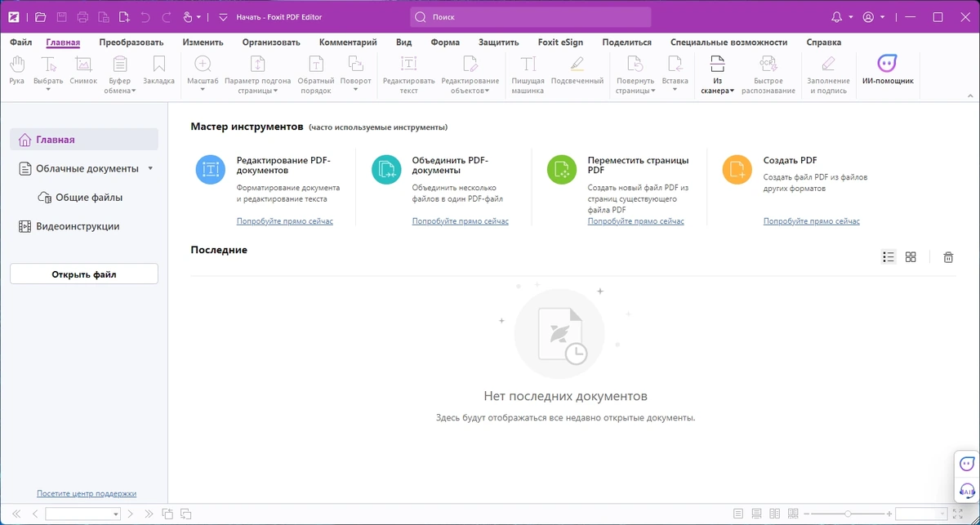Image resolution: width=980 pixels, height=525 pixels.
Task: Switch to Преобразовать tab
Action: coord(131,42)
